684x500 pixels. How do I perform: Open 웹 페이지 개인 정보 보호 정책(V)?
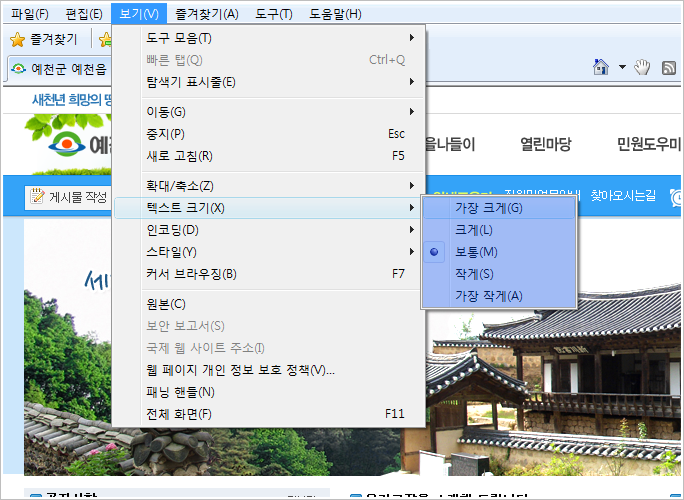[269, 370]
